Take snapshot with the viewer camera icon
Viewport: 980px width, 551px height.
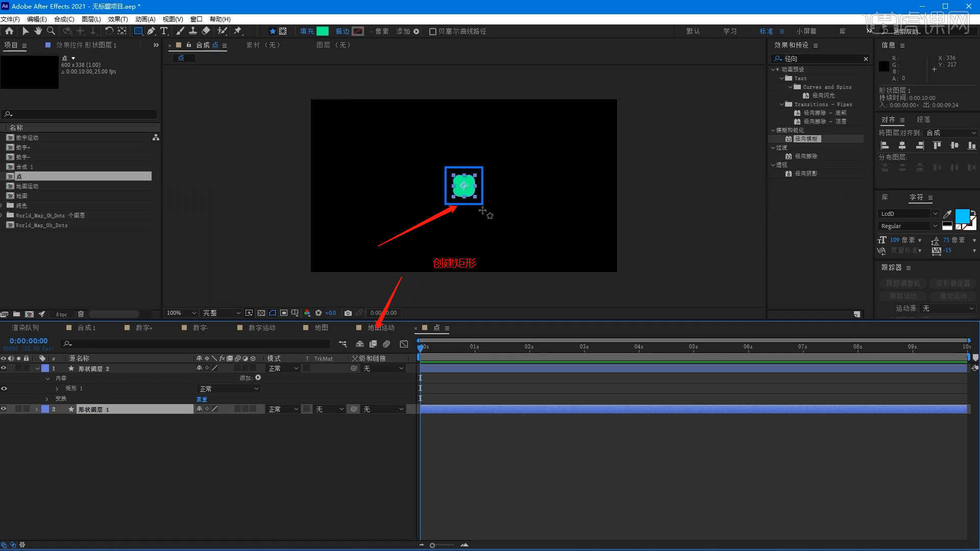click(x=348, y=313)
